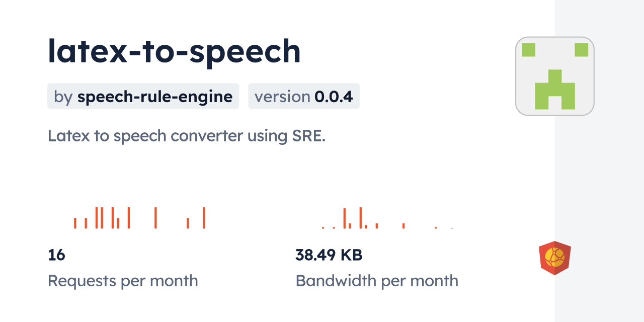
Task: Click the top-right green square of avatar
Action: coord(581,50)
